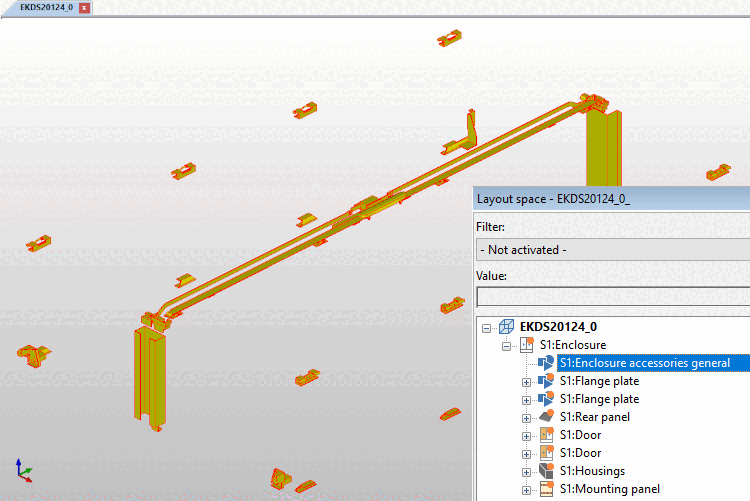750x501 pixels.
Task: Select the S1:Housings label
Action: click(592, 471)
